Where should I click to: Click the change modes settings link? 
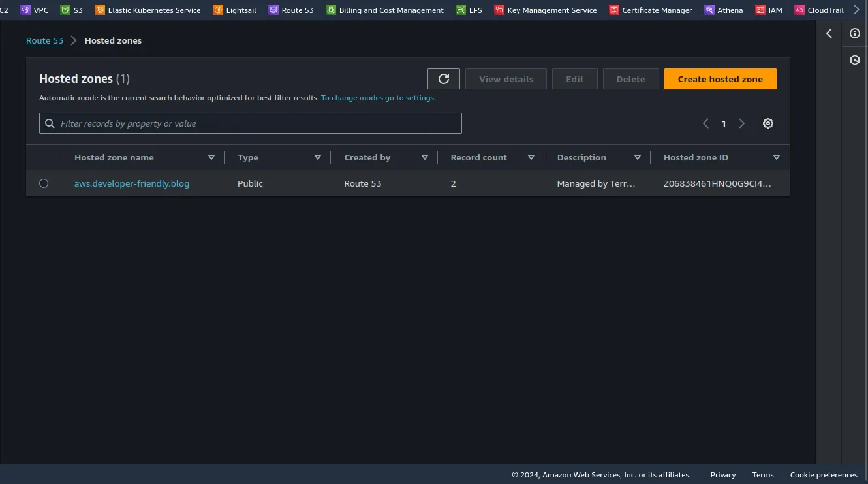pos(378,98)
